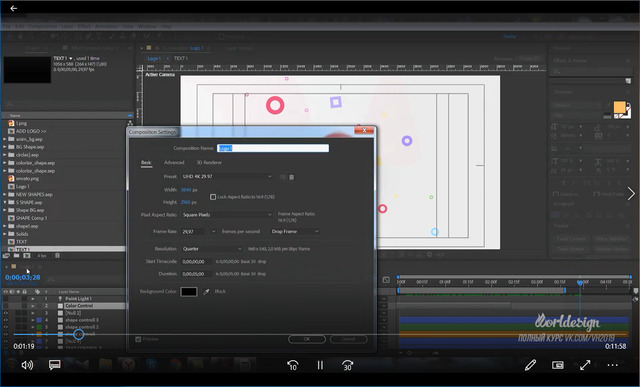Switch to the Advanced tab
The width and height of the screenshot is (640, 387).
point(174,162)
